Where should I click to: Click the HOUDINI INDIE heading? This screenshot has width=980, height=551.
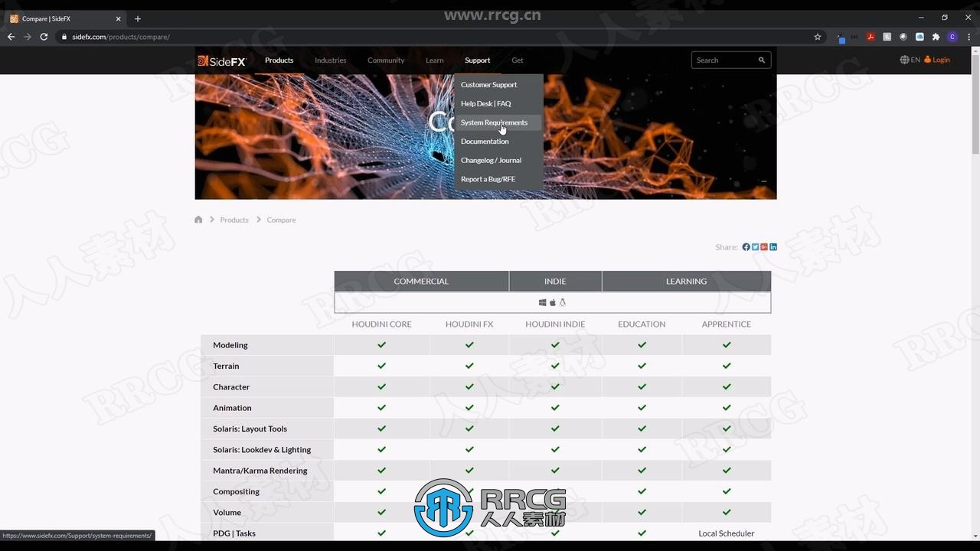pyautogui.click(x=555, y=324)
